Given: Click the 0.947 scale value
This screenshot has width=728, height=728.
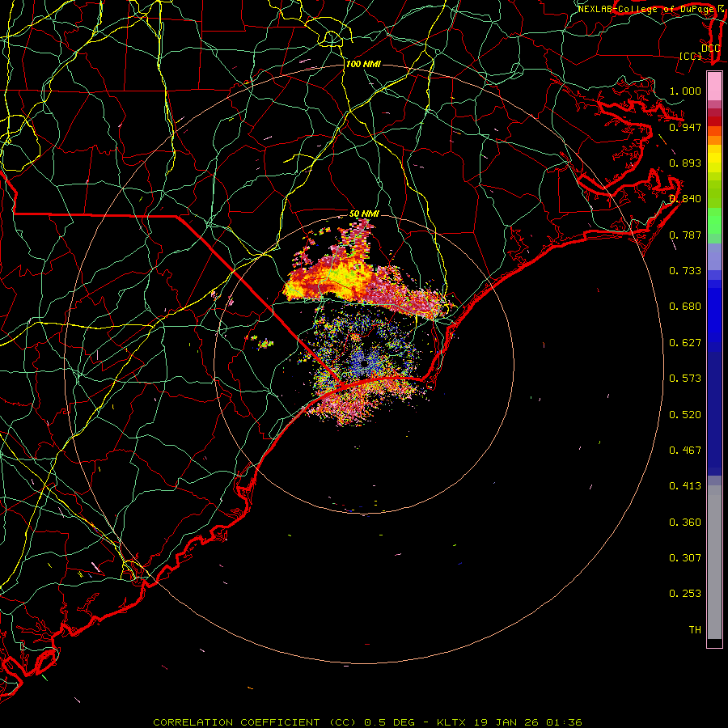Looking at the screenshot, I should pyautogui.click(x=685, y=127).
